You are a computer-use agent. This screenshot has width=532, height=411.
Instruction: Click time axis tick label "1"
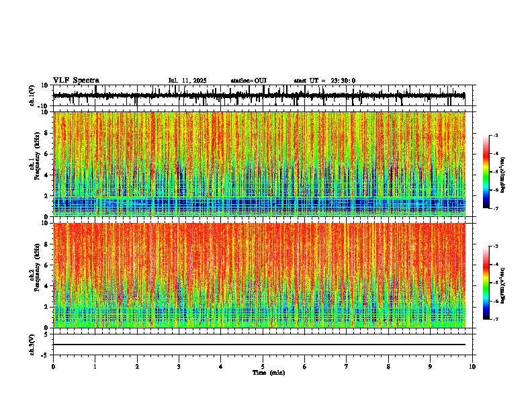[x=95, y=367]
